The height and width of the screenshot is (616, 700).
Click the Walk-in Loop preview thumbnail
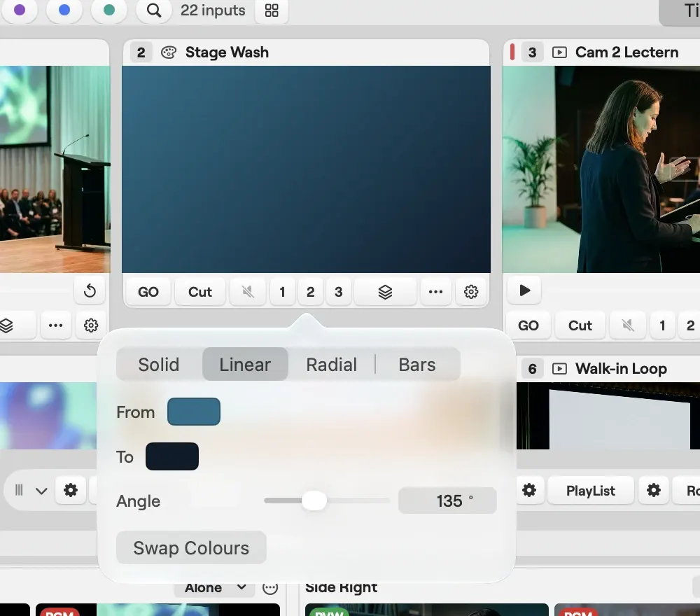coord(608,416)
